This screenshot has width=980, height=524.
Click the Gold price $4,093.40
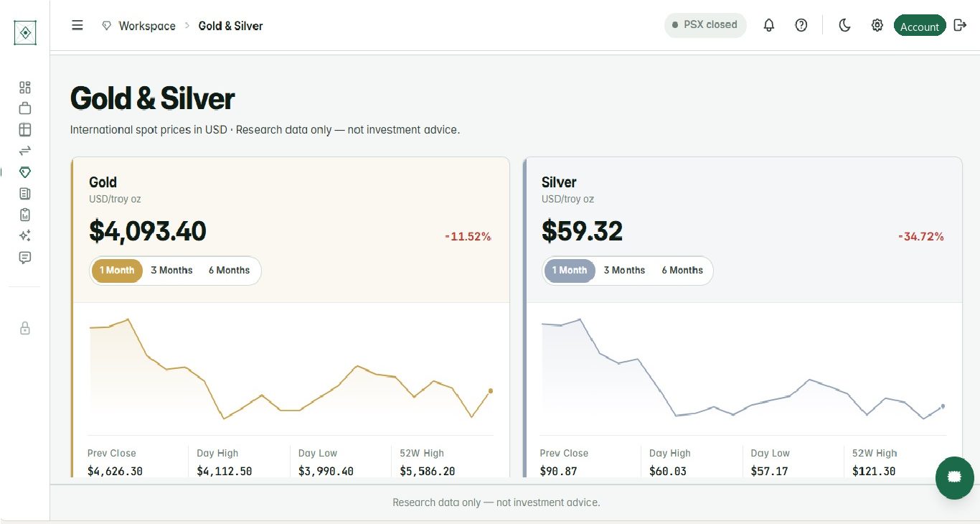148,231
